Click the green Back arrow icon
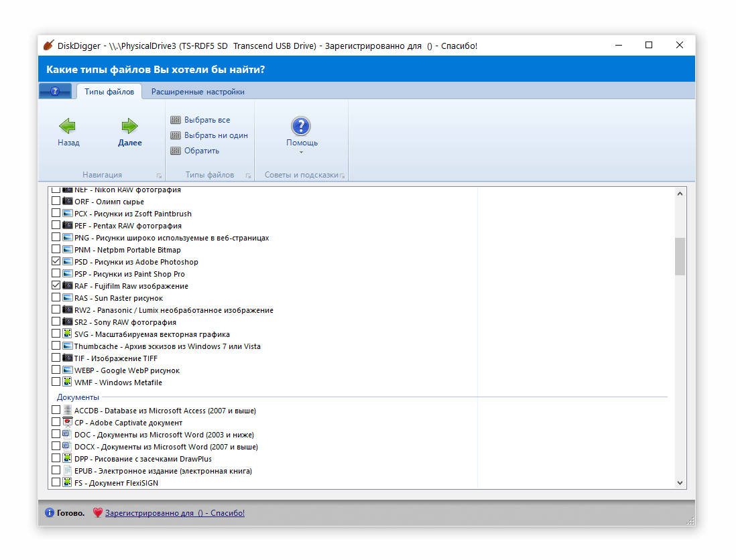 [67, 126]
